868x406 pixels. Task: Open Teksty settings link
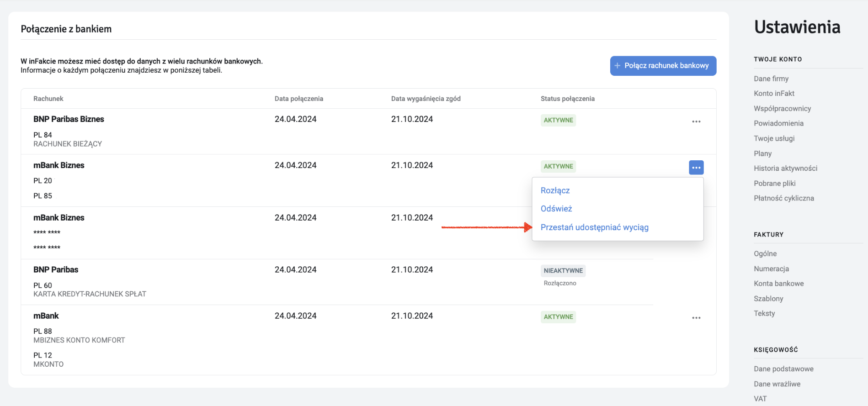click(x=764, y=313)
